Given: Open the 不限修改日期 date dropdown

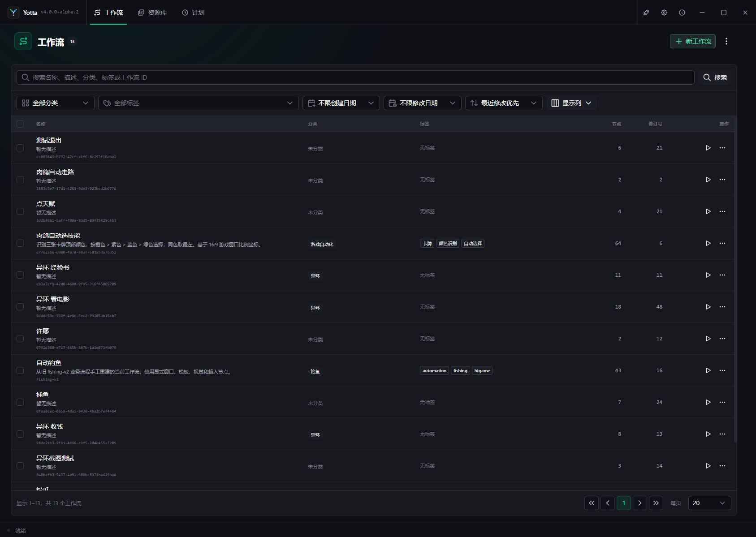Looking at the screenshot, I should tap(423, 103).
